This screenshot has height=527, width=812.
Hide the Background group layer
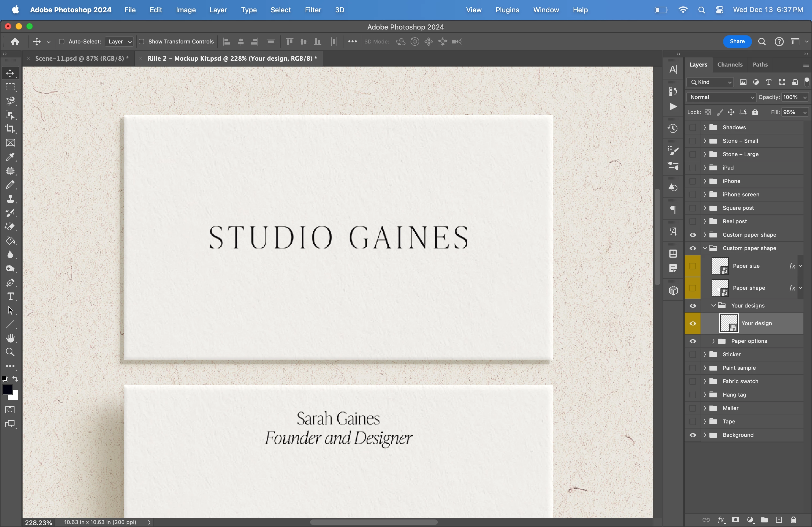pos(693,435)
